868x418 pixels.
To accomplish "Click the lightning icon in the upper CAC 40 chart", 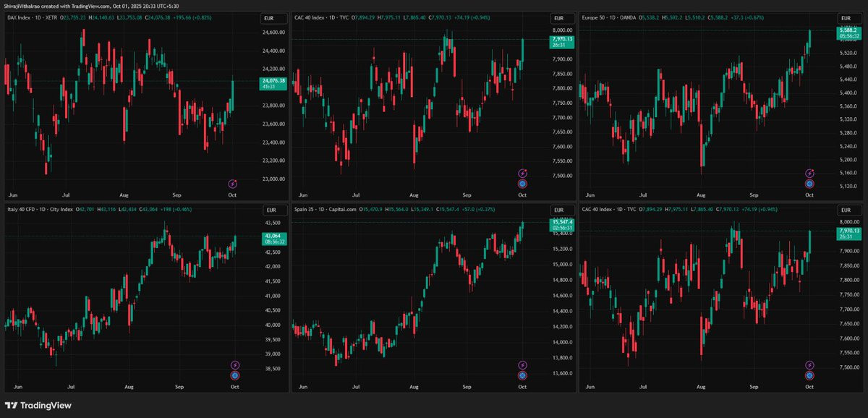I will [523, 174].
